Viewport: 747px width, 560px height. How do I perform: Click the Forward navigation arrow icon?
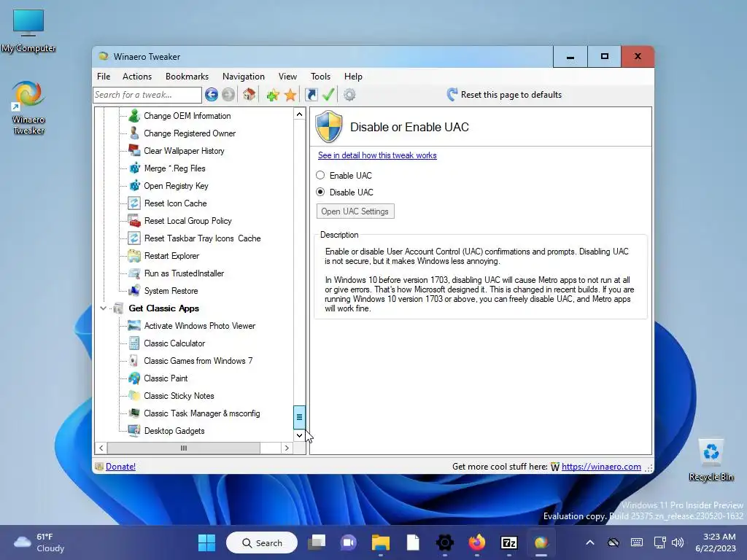coord(228,95)
